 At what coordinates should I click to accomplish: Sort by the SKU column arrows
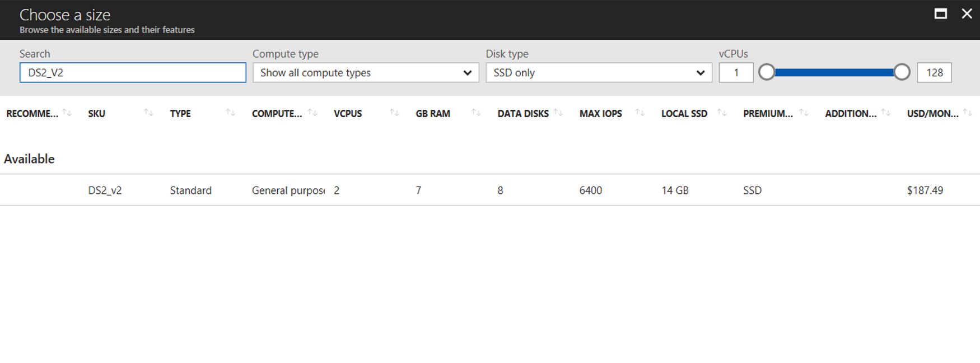[148, 113]
